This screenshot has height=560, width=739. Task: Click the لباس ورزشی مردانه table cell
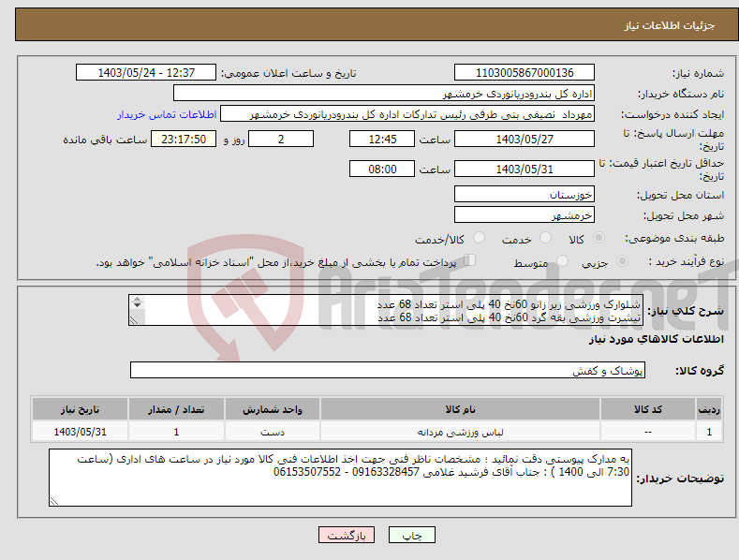click(x=460, y=432)
